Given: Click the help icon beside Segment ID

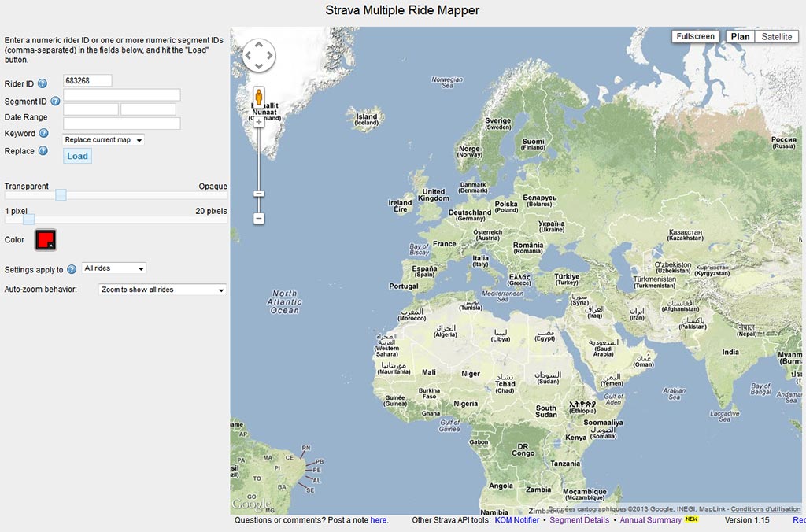Looking at the screenshot, I should click(55, 102).
